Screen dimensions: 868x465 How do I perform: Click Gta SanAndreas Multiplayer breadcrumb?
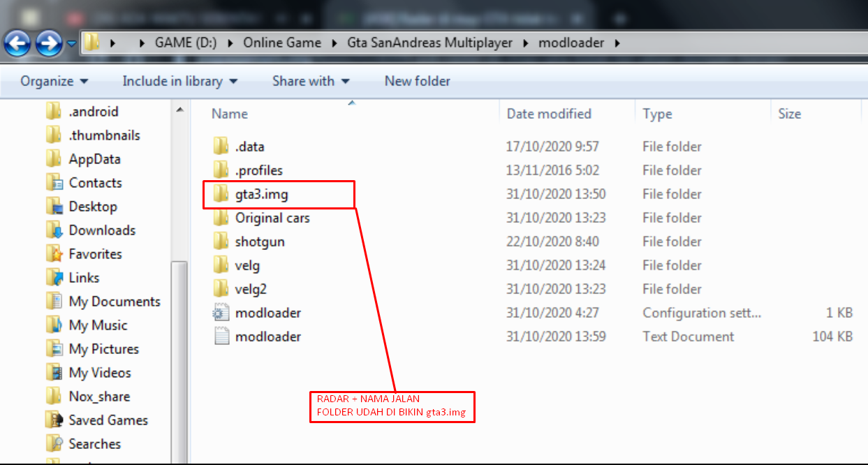click(430, 43)
